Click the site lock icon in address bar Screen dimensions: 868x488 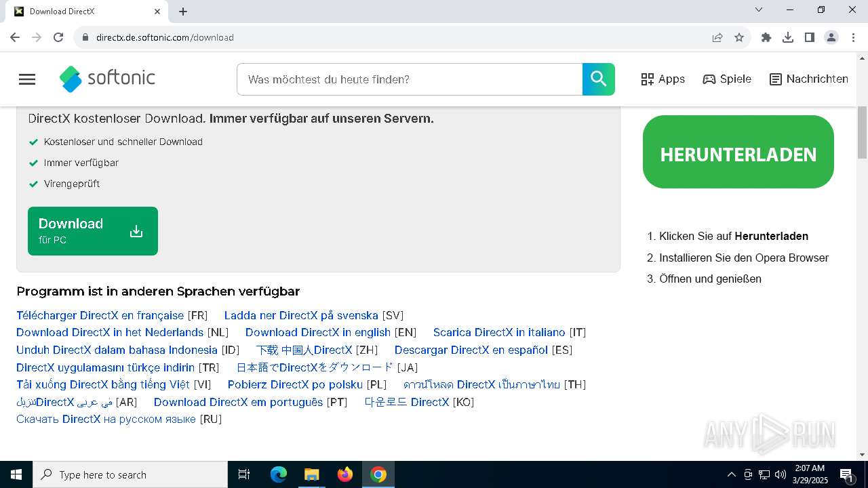tap(85, 37)
